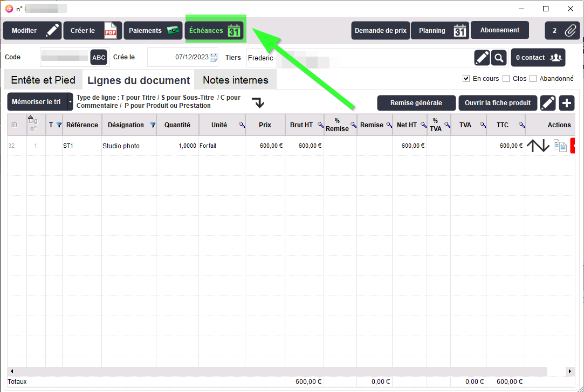Open the Notes internes tab
Screen dimensions: 584x392
click(235, 80)
